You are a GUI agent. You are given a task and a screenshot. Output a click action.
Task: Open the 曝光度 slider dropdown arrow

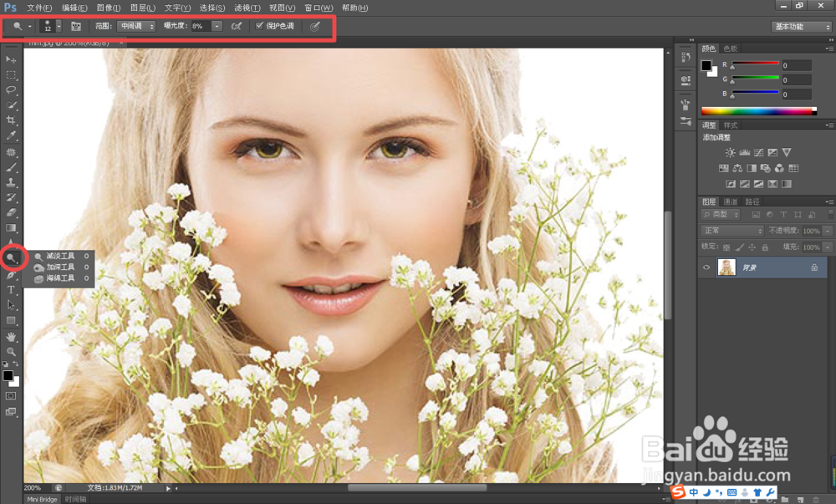[x=217, y=26]
